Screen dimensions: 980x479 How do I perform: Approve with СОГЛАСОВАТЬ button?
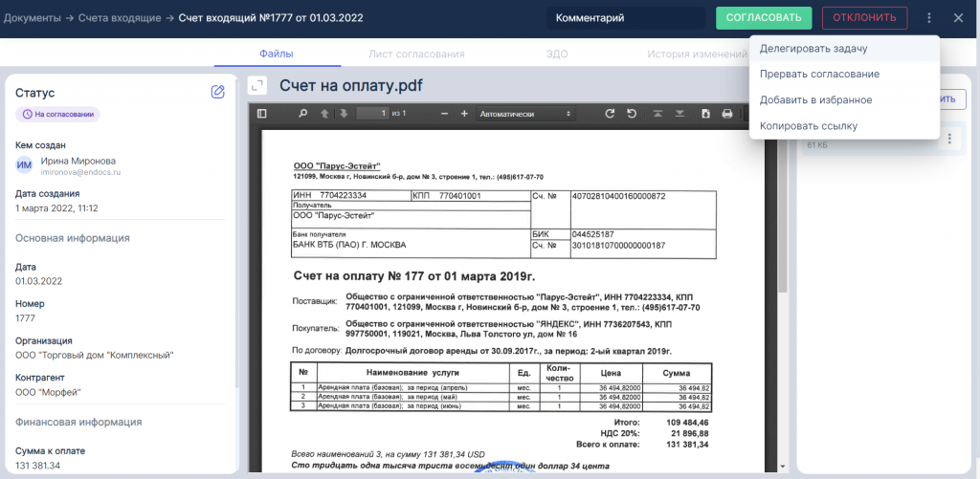coord(764,18)
